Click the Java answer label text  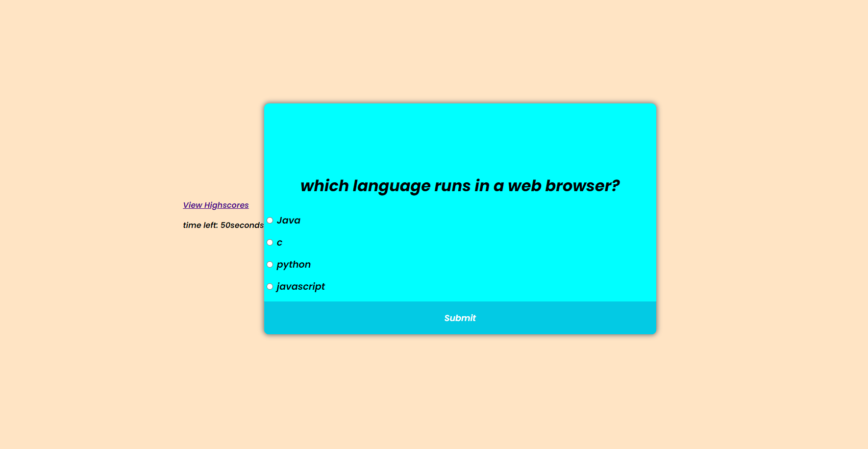tap(289, 220)
